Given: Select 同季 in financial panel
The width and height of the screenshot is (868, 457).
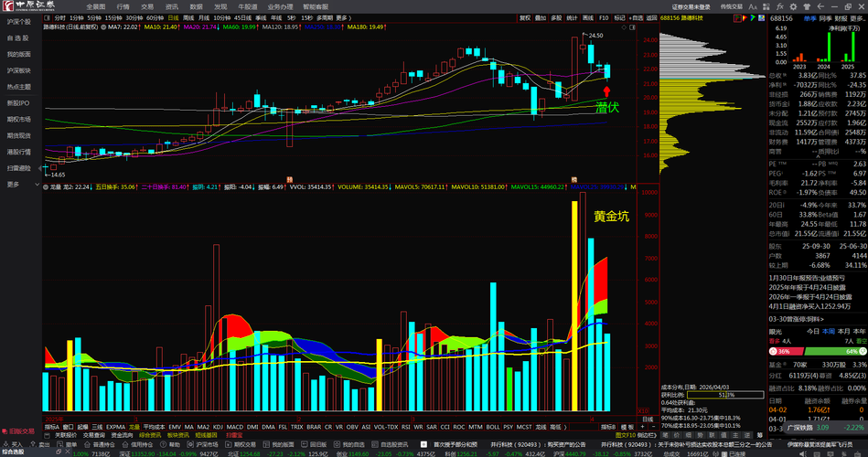Looking at the screenshot, I should pyautogui.click(x=825, y=19).
